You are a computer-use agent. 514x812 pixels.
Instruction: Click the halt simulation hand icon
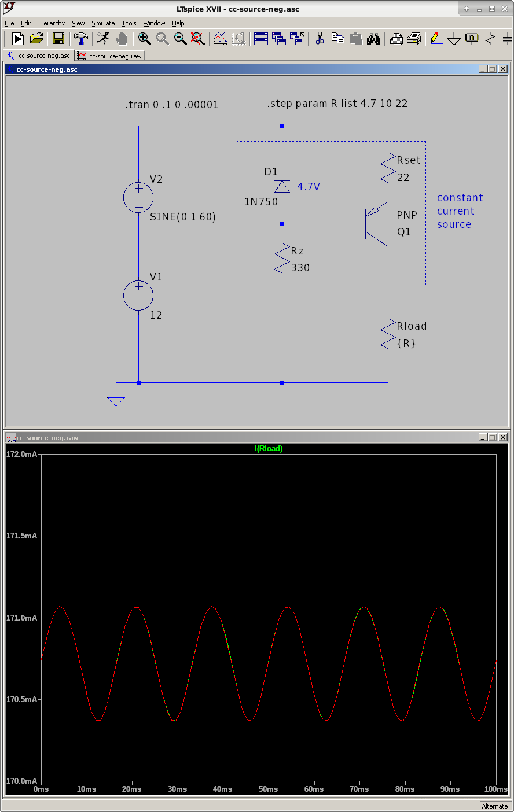(x=121, y=39)
